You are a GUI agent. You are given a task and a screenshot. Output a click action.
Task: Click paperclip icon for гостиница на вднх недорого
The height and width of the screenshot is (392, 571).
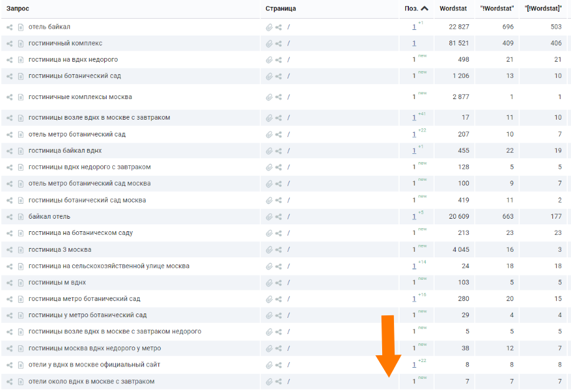(x=269, y=60)
